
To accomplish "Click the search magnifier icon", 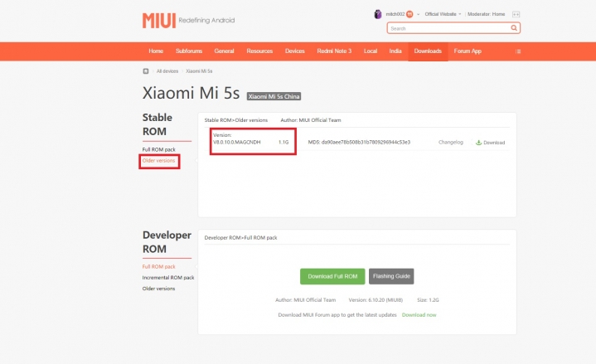I will [514, 27].
